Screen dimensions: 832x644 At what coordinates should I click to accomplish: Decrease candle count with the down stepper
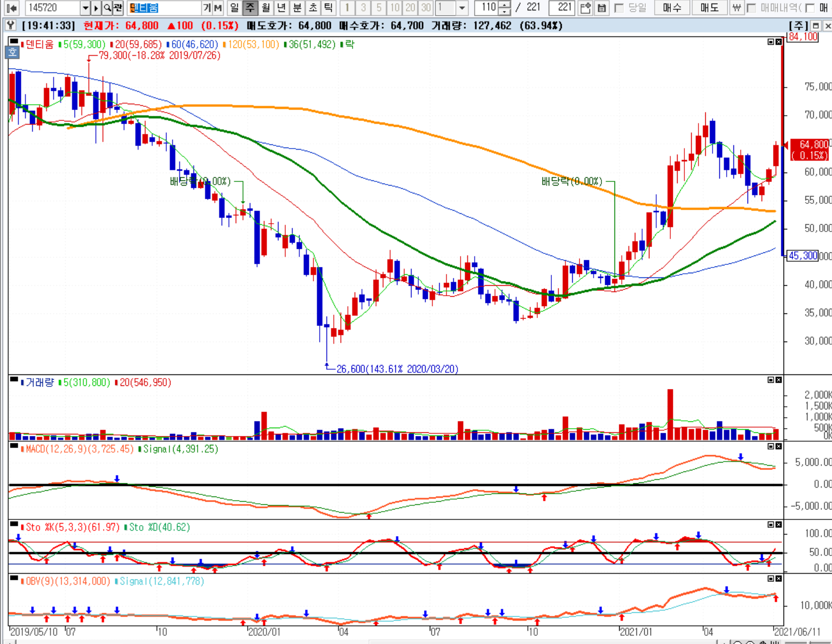[504, 11]
